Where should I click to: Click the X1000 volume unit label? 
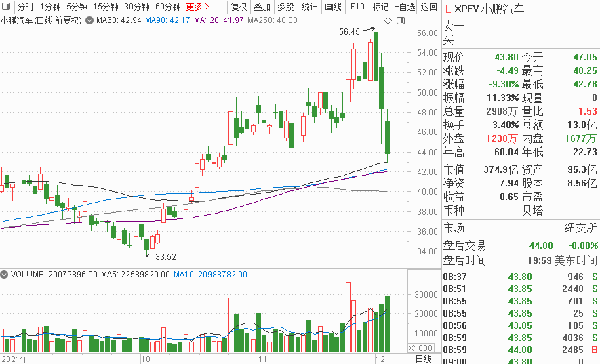(420, 348)
